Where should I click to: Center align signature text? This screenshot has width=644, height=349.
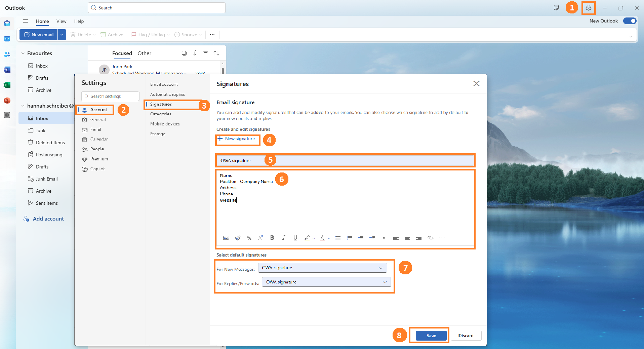(407, 238)
